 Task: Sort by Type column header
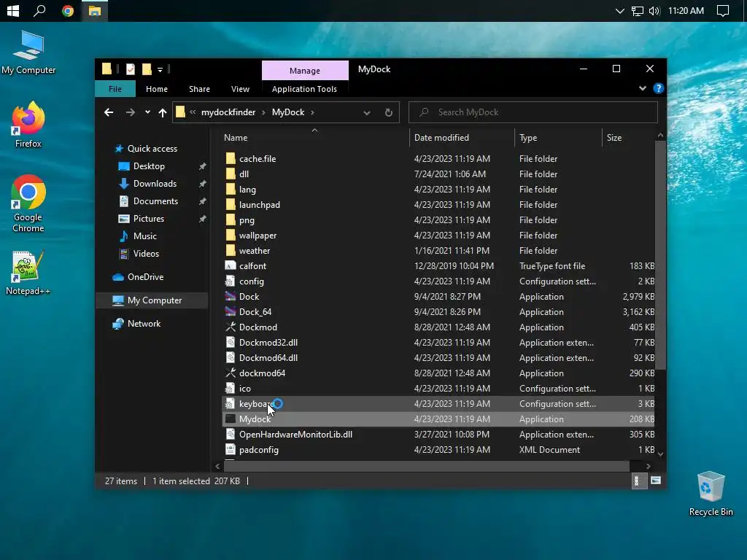[x=558, y=138]
